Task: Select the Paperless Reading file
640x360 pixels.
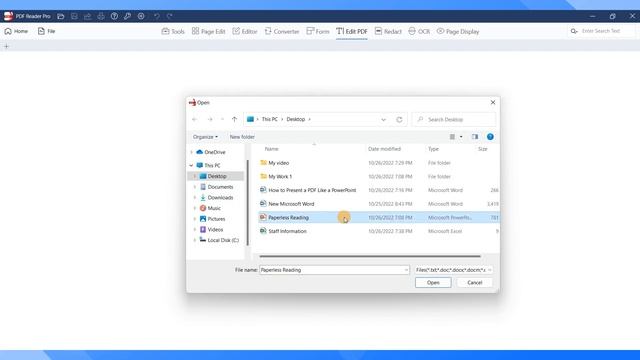Action: point(288,218)
